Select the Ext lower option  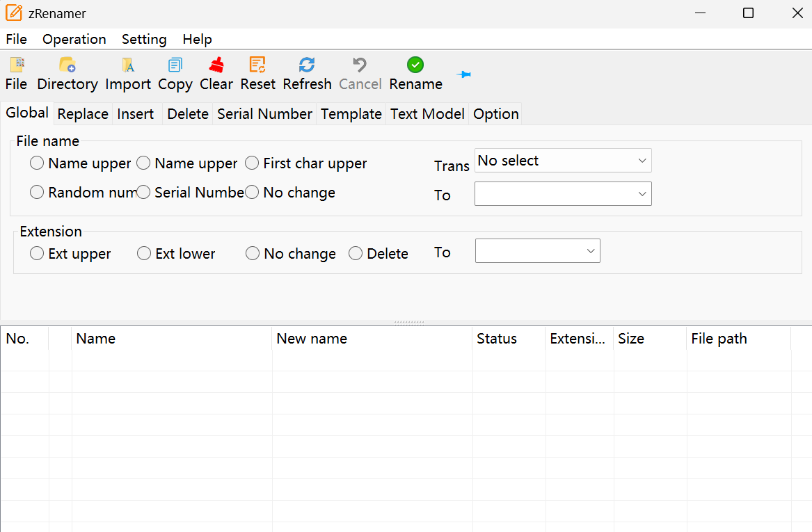coord(144,253)
